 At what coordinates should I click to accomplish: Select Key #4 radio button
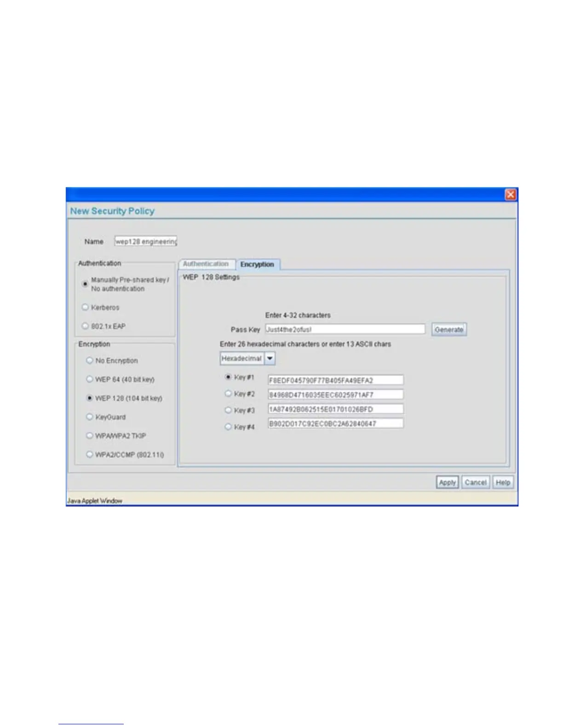coord(228,427)
